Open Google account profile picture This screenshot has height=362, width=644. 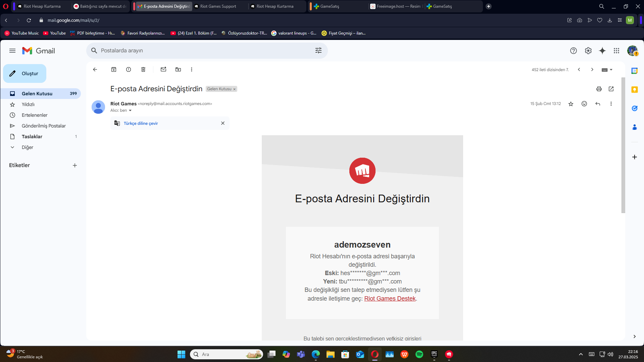point(633,51)
